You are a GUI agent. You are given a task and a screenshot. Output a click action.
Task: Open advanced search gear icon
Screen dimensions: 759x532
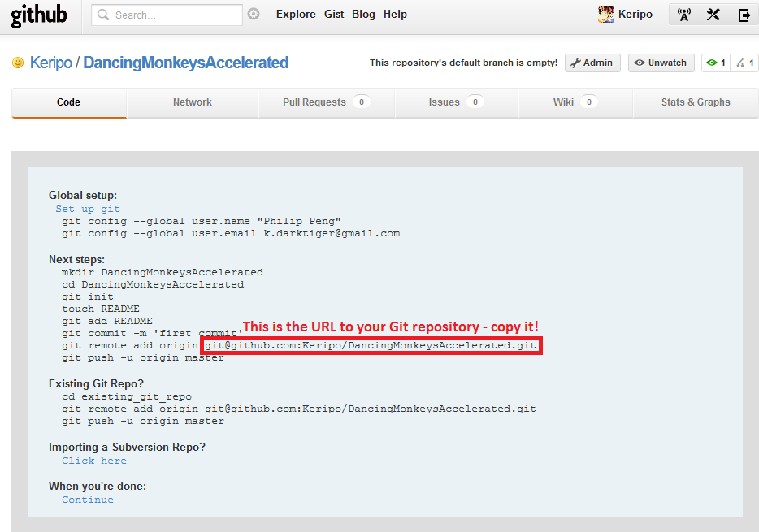tap(254, 14)
